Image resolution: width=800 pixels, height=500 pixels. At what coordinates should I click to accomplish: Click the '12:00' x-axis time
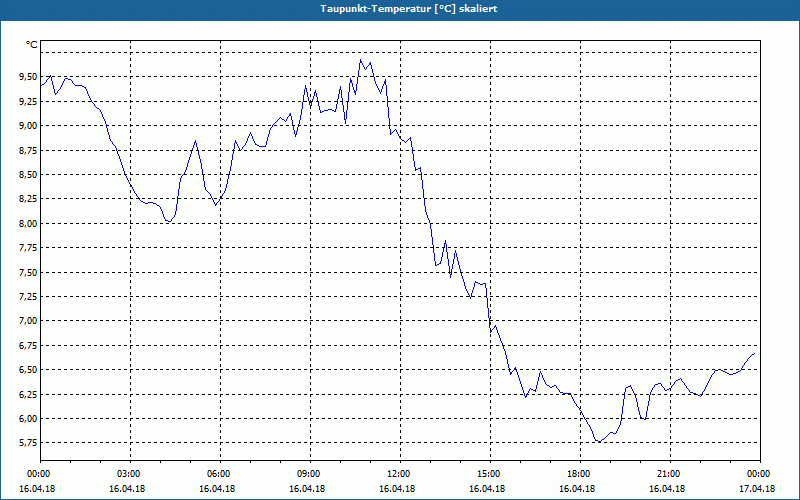tap(400, 473)
